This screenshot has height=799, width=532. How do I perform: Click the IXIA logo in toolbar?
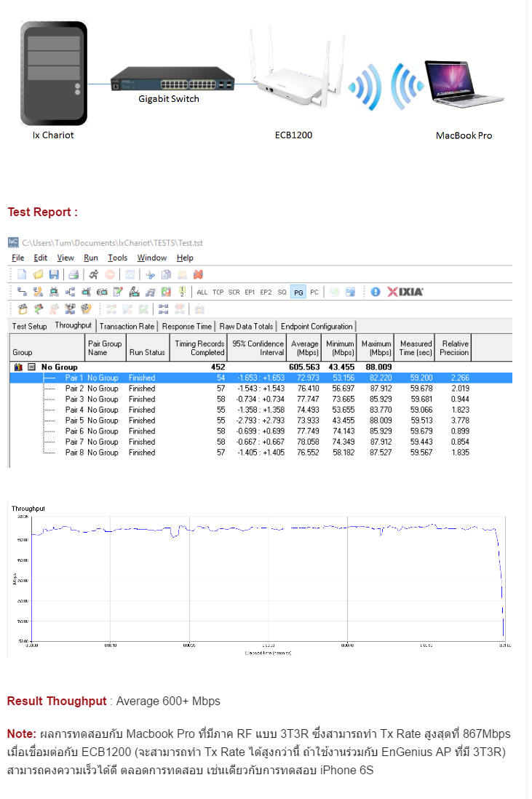405,292
